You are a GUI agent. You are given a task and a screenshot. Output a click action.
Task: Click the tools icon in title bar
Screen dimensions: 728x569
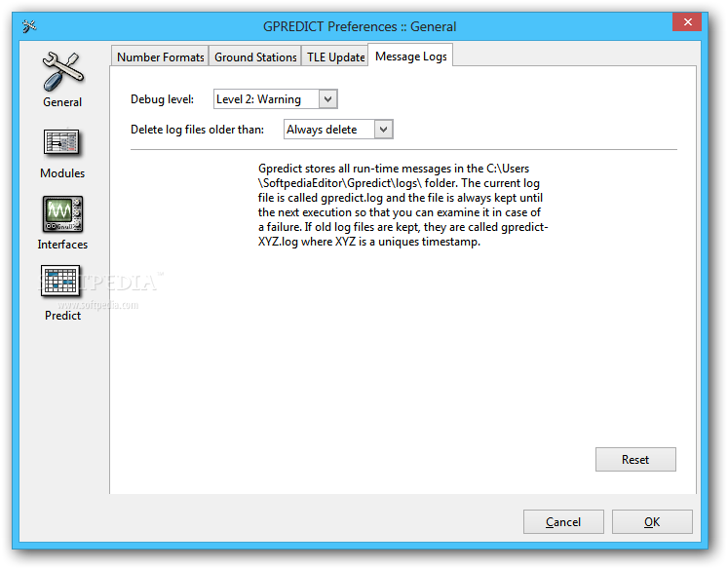(29, 26)
